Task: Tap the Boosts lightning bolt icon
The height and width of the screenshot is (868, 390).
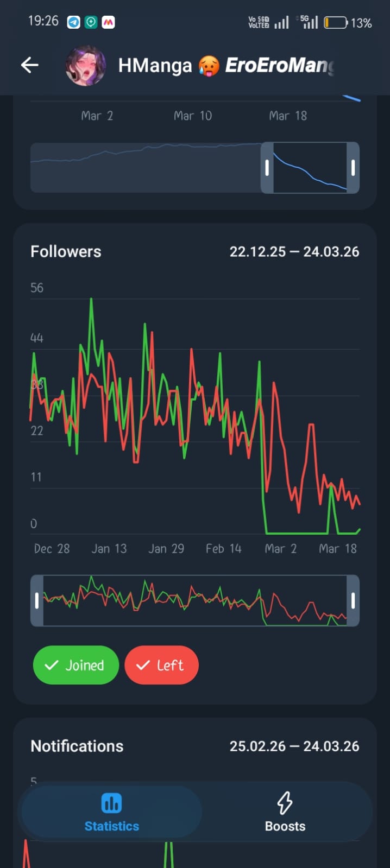Action: (x=285, y=803)
